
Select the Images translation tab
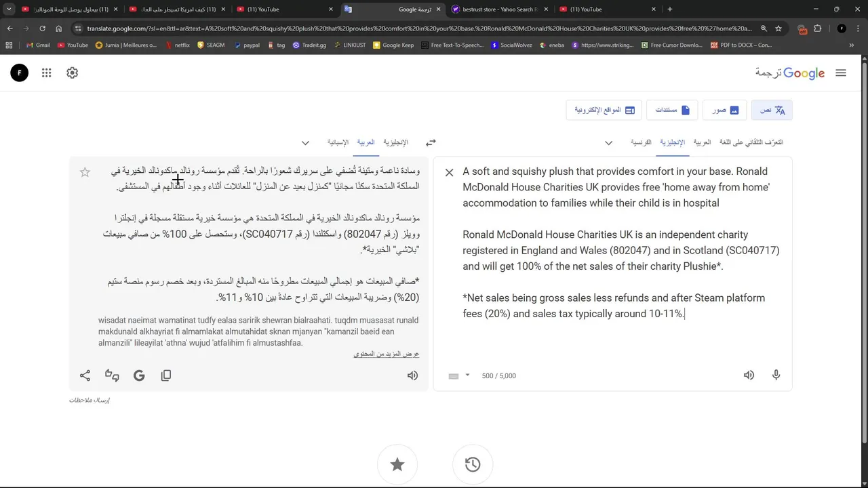point(725,110)
